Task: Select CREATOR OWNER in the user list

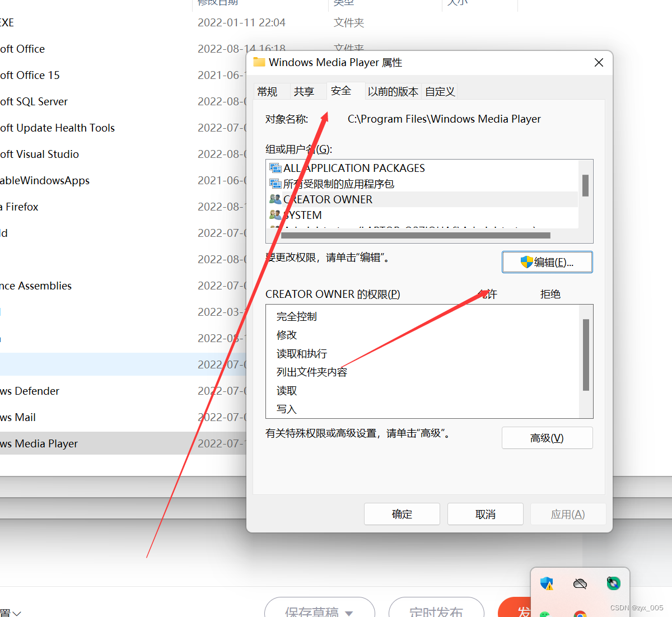Action: (422, 199)
